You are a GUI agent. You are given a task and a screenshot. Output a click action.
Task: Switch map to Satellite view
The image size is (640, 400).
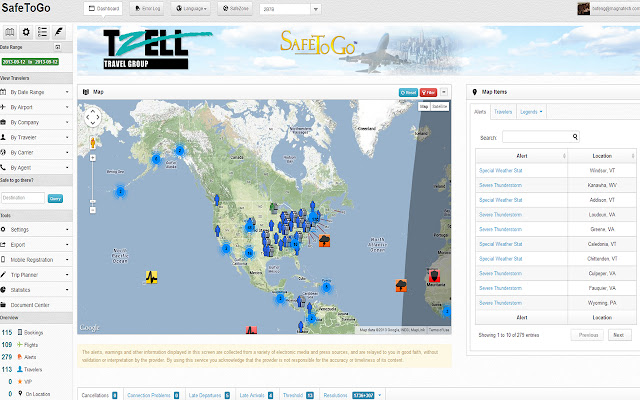(x=440, y=105)
